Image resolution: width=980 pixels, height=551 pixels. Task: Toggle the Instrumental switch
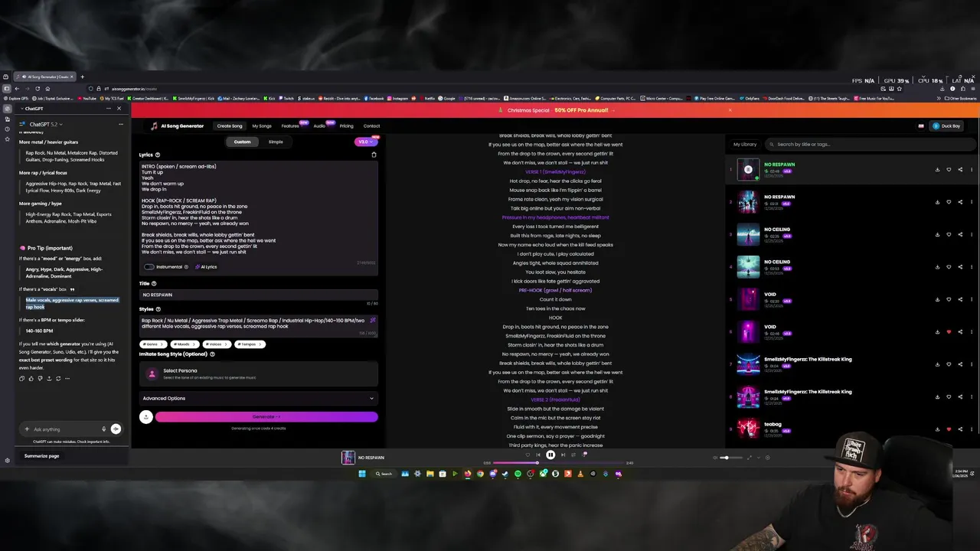pyautogui.click(x=149, y=267)
